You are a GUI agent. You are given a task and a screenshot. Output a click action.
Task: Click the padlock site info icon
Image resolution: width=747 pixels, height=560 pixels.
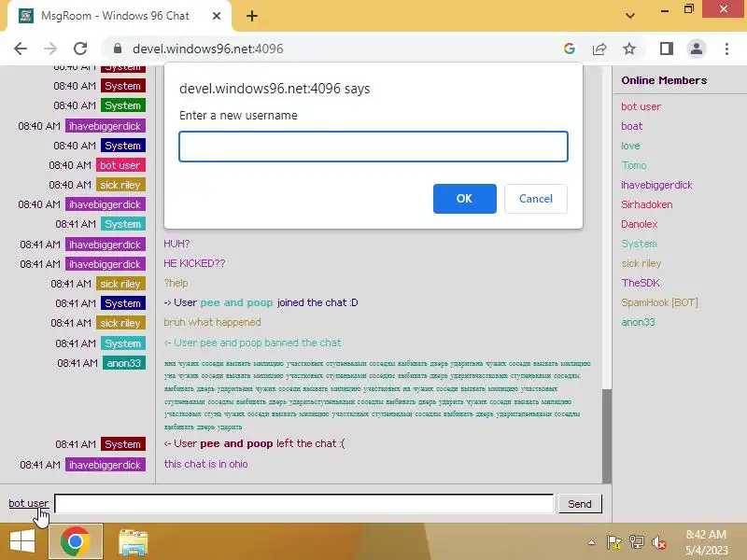(118, 49)
